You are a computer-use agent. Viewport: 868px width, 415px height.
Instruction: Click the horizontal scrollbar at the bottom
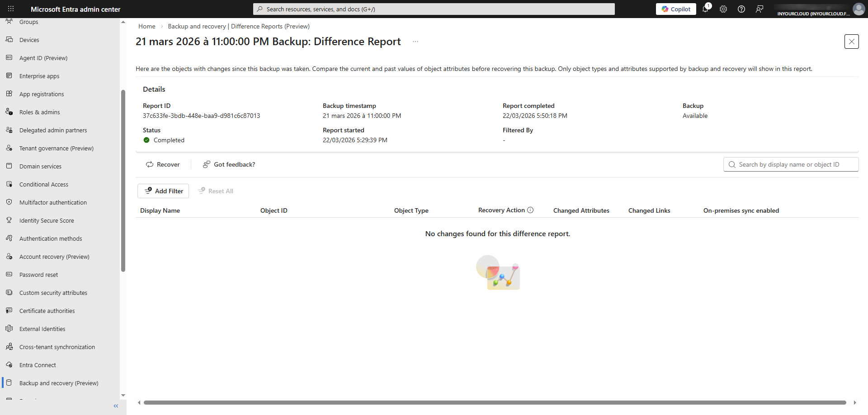pos(495,402)
